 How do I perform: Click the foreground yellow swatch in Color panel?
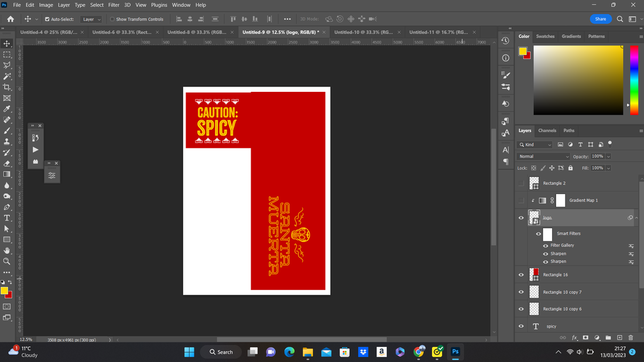point(522,51)
